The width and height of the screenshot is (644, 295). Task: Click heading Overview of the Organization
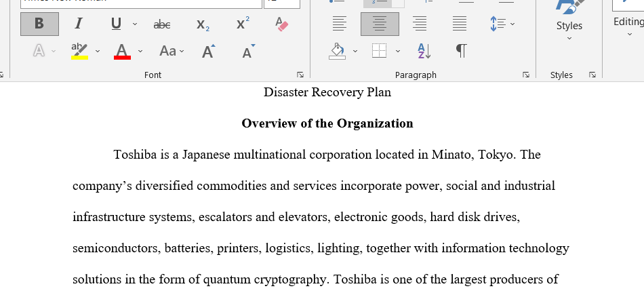point(327,123)
